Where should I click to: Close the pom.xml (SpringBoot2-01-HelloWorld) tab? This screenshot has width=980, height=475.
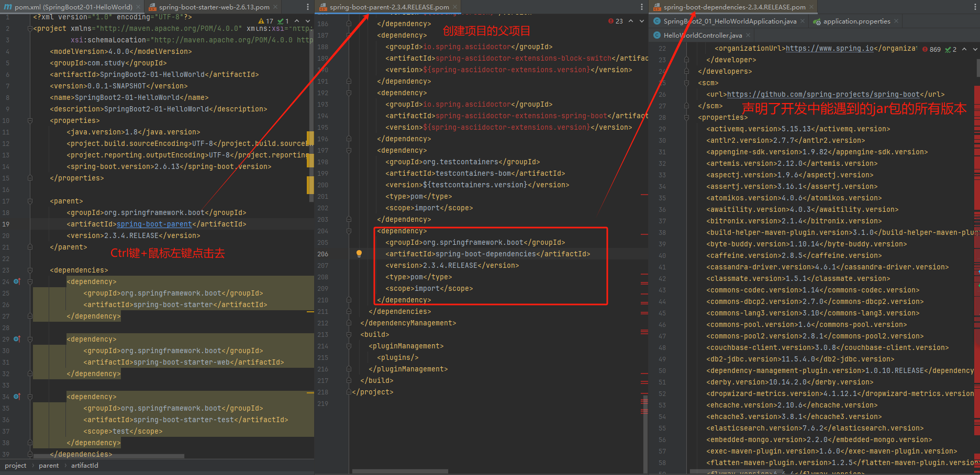(138, 7)
